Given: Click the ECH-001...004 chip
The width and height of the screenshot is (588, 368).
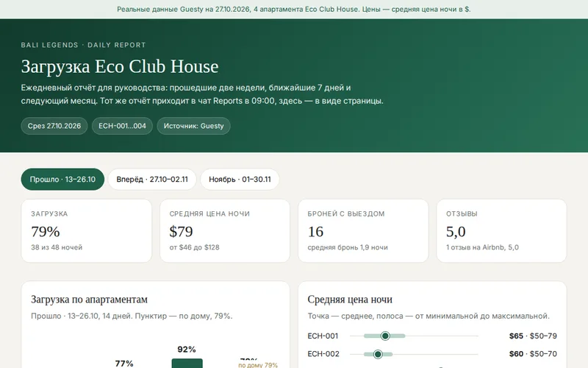Looking at the screenshot, I should [x=122, y=126].
